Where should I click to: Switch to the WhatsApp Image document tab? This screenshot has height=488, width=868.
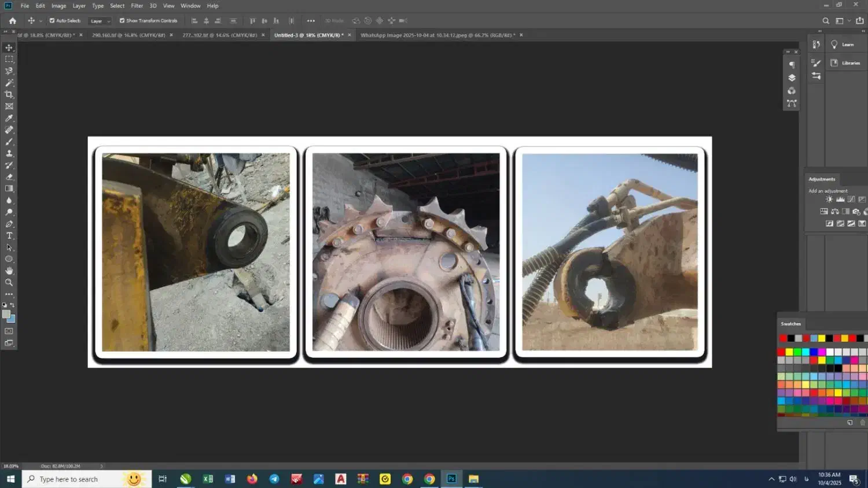point(437,35)
